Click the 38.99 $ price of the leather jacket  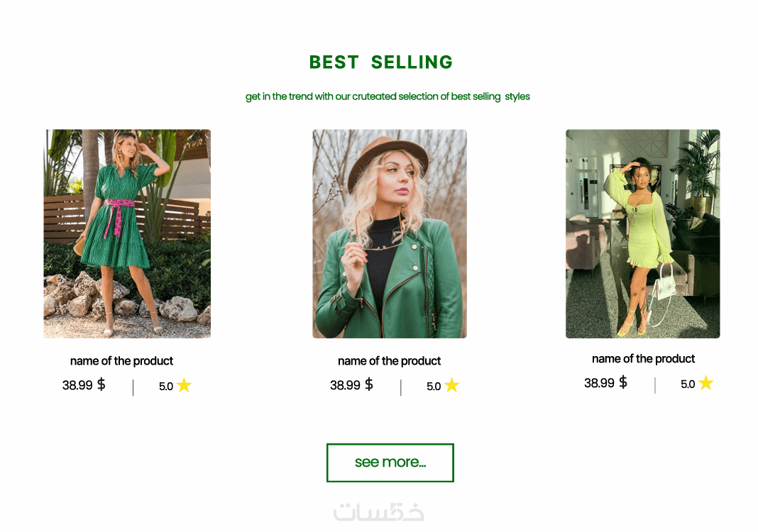pyautogui.click(x=351, y=385)
